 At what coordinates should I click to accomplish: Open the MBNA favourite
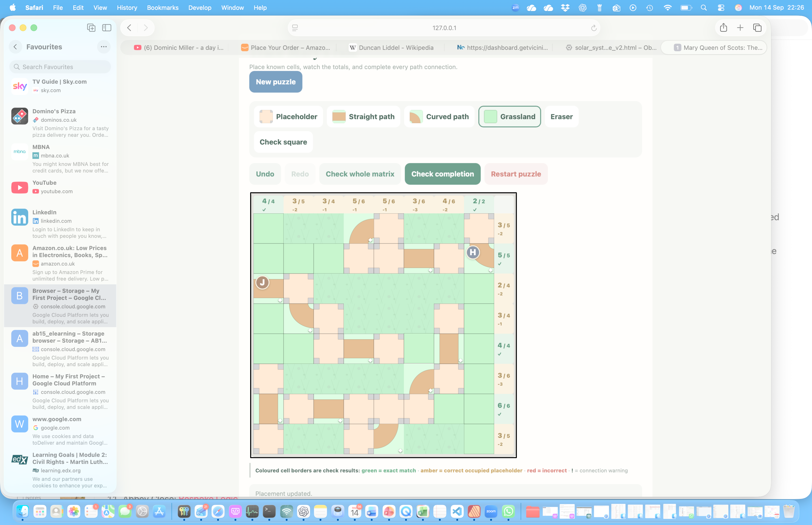point(60,159)
